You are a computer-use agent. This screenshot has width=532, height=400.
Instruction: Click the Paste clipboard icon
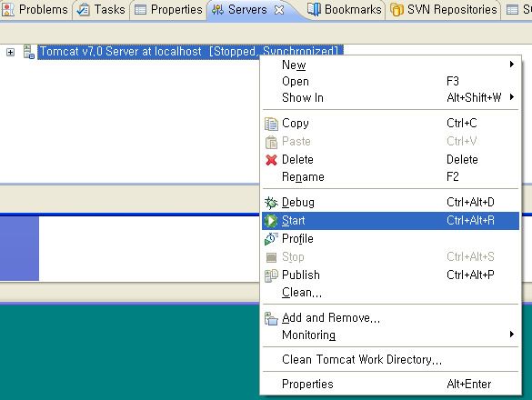tap(271, 142)
